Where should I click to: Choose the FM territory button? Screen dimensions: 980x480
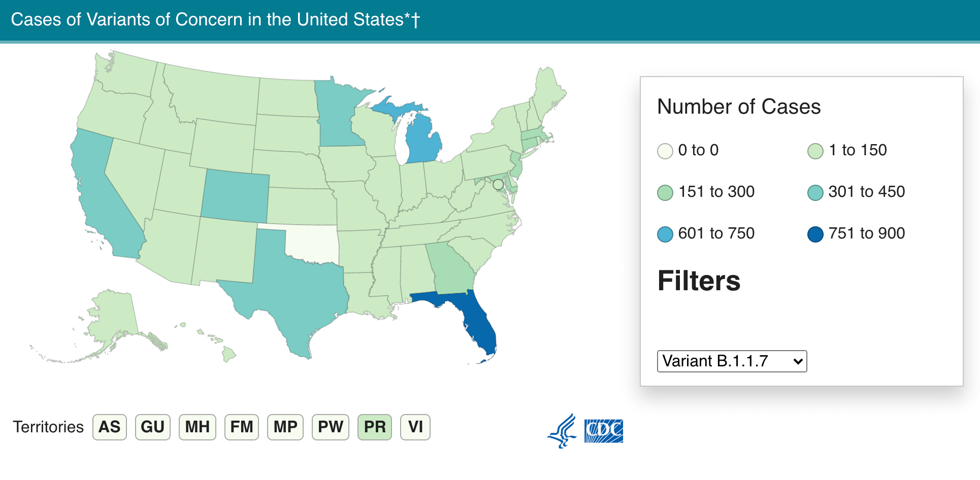[x=242, y=427]
